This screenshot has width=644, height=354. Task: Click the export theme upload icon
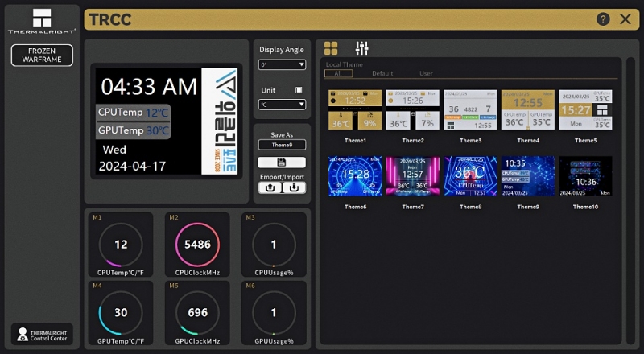(270, 187)
